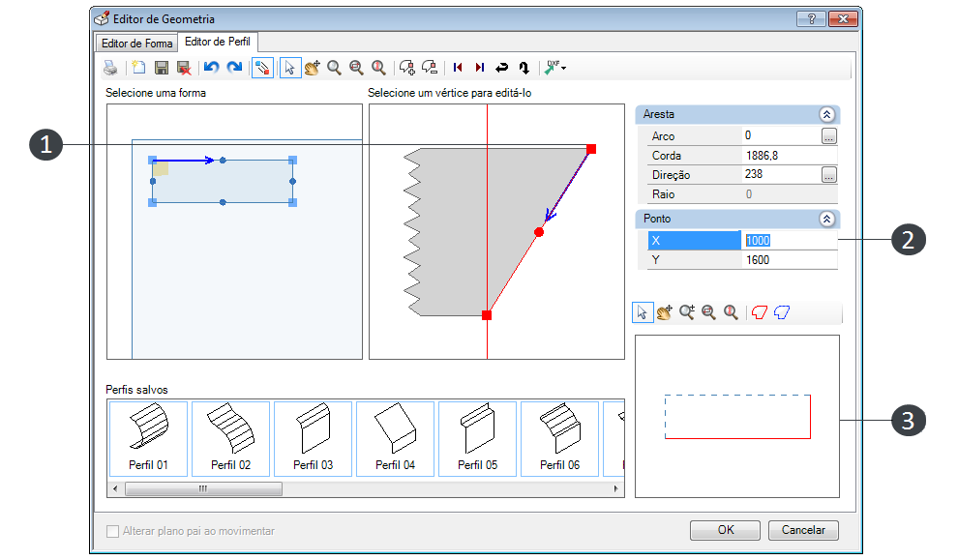Screen dimensions: 958x560
Task: Click the Y coordinate field showing 1600
Action: [790, 260]
